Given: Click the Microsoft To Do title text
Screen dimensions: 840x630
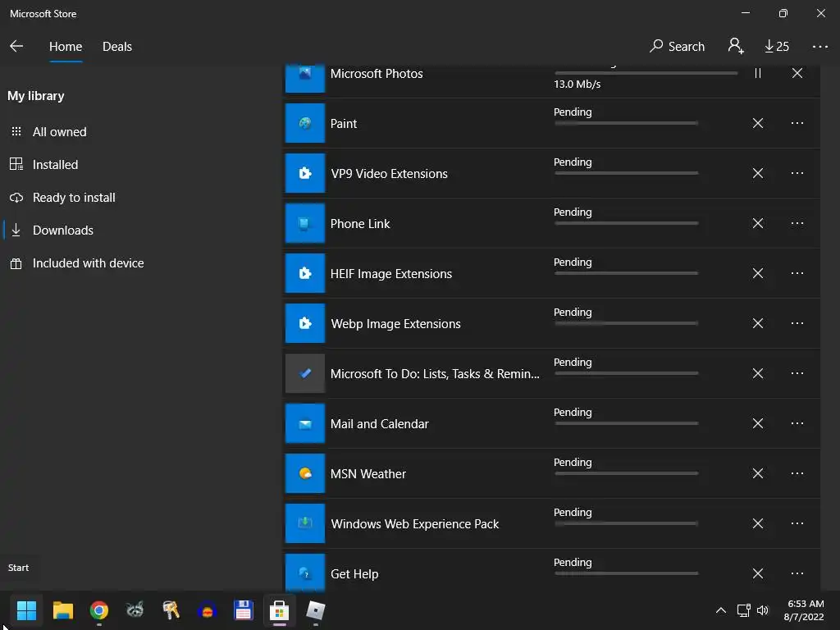Looking at the screenshot, I should pyautogui.click(x=435, y=374).
